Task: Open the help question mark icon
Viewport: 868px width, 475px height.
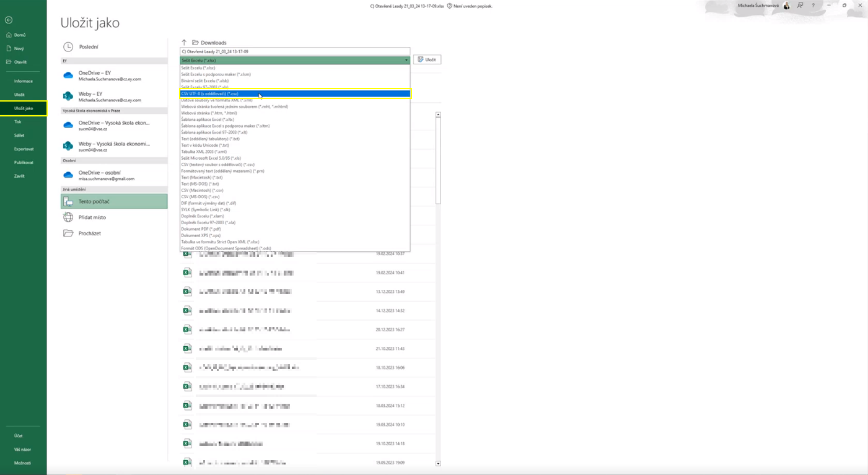Action: coord(813,6)
